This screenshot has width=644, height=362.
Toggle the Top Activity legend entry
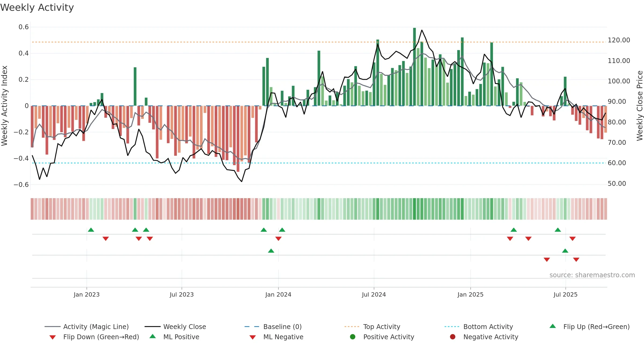pyautogui.click(x=372, y=327)
